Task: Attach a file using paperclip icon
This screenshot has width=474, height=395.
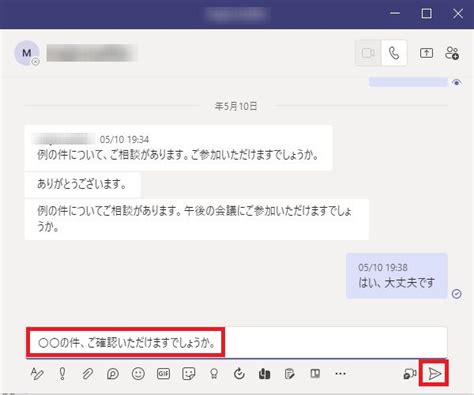Action: tap(87, 374)
